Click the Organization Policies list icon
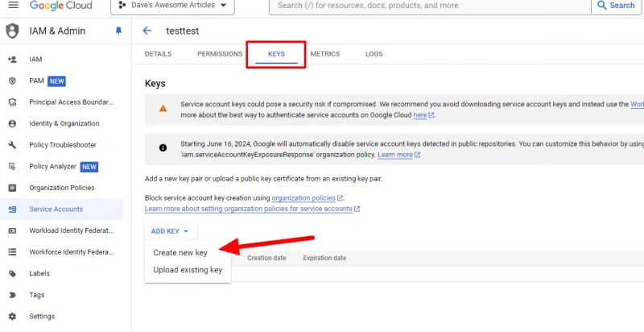644x332 pixels. pos(12,188)
